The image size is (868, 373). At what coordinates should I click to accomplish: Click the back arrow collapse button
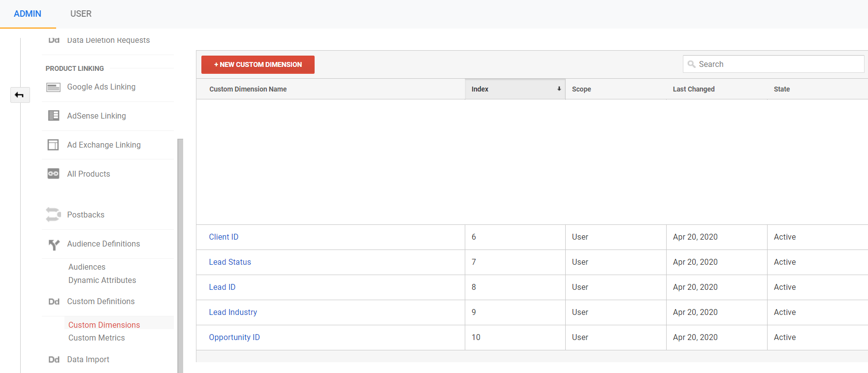(20, 95)
